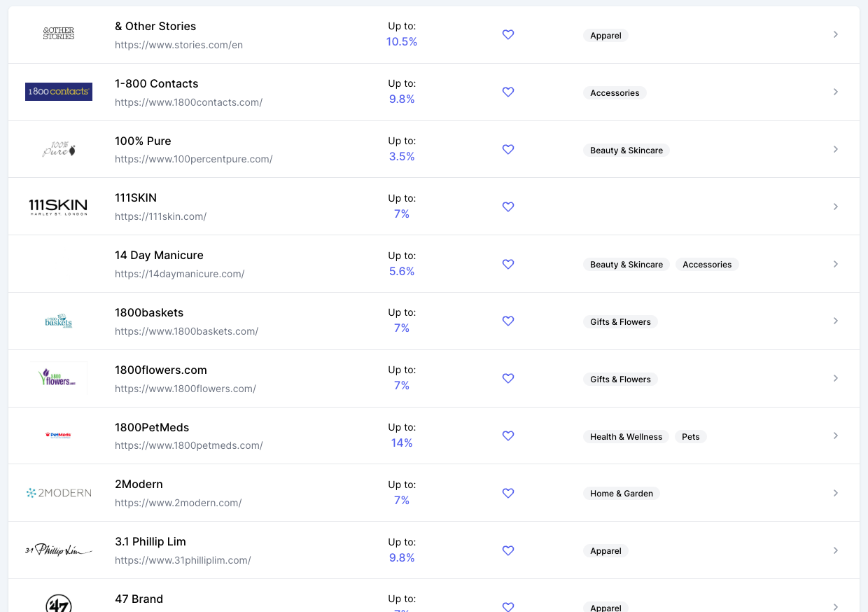Click the 1800flowers logo
Viewport: 868px width, 612px height.
click(59, 378)
